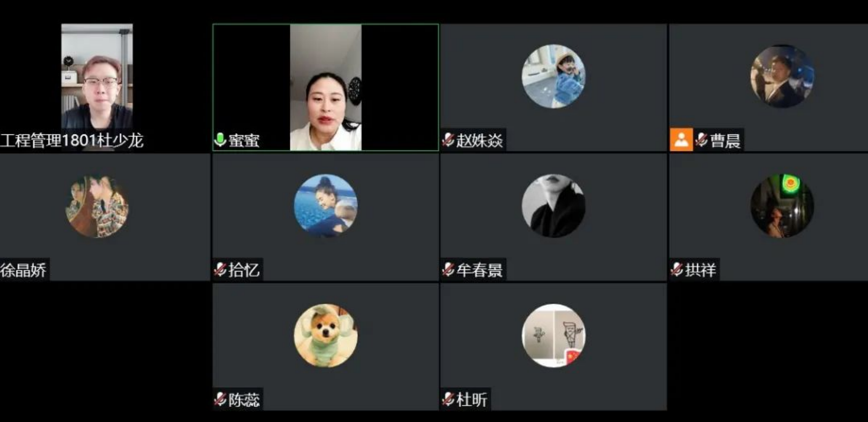
Task: Click 杜昕's cartoon drawing avatar
Action: click(553, 336)
